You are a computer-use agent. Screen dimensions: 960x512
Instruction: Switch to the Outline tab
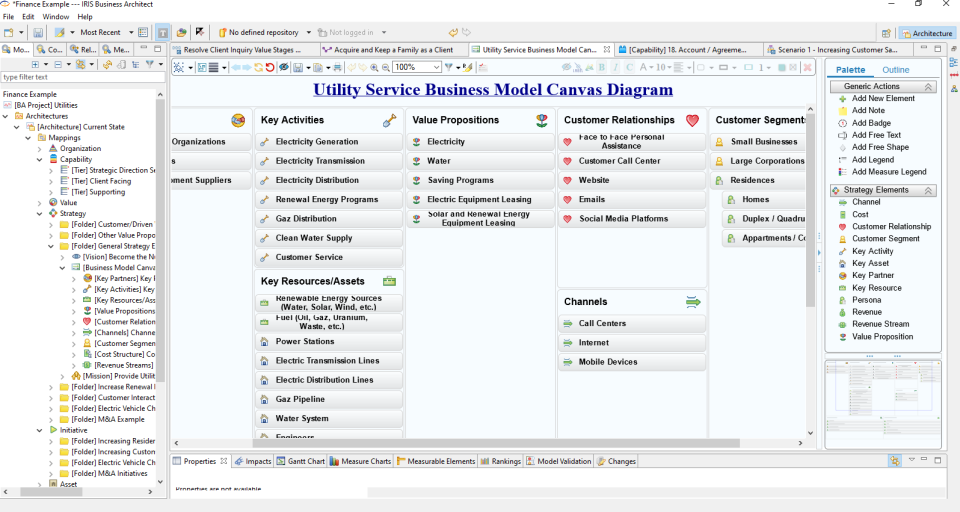895,70
